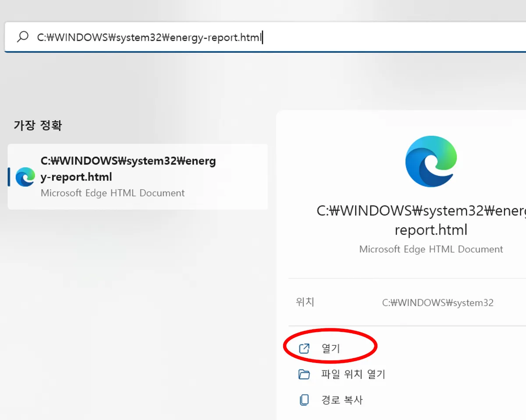Click the search input containing the file path

click(149, 37)
